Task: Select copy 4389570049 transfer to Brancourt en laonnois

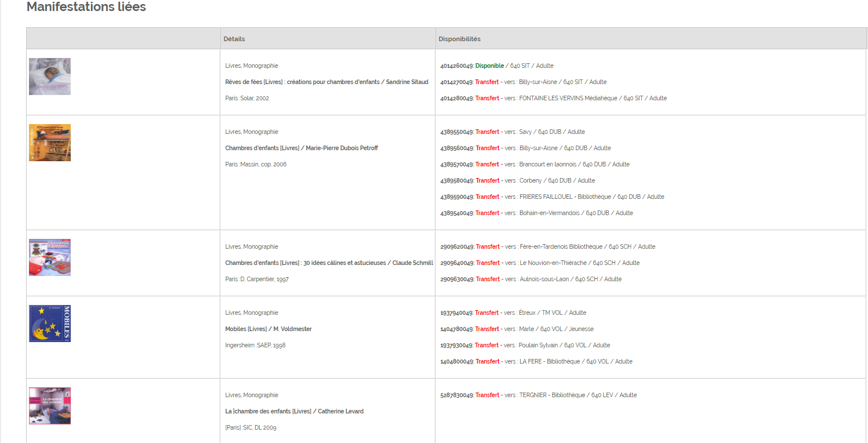Action: coord(535,164)
